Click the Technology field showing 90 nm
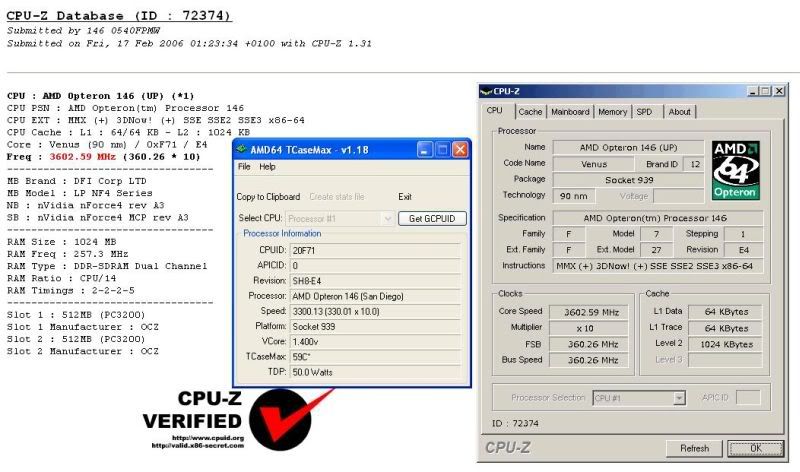 click(573, 196)
